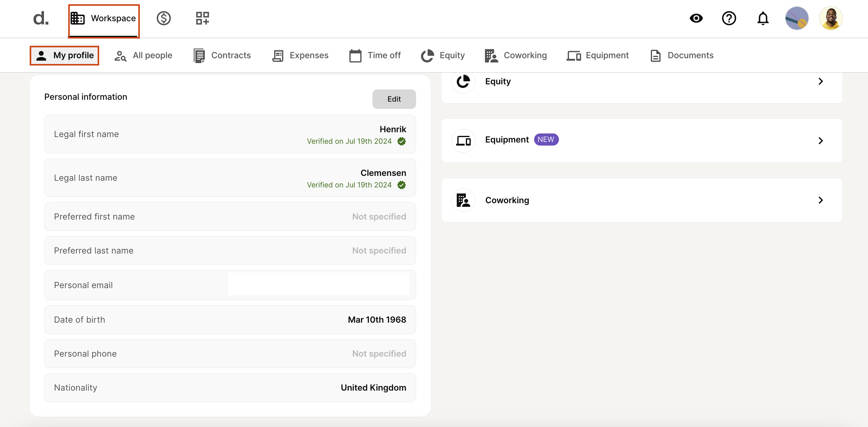Open the Contracts tab
The height and width of the screenshot is (427, 868).
click(222, 55)
